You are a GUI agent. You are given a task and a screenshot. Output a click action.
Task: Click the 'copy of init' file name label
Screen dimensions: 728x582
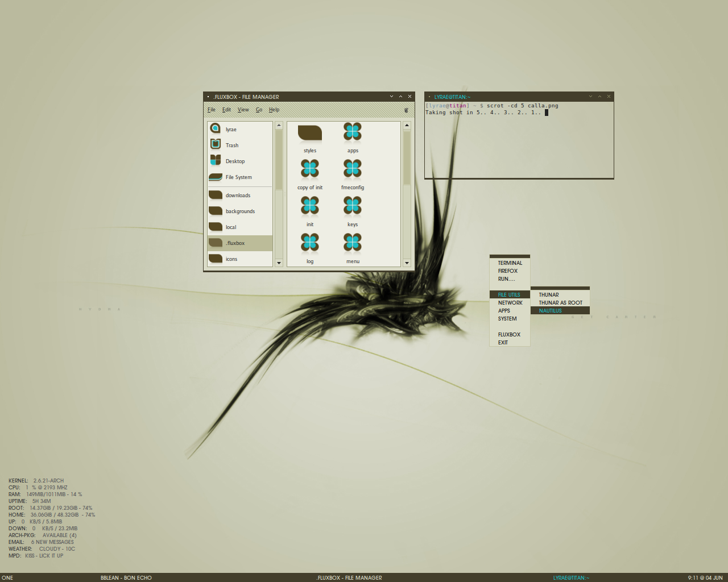point(310,188)
